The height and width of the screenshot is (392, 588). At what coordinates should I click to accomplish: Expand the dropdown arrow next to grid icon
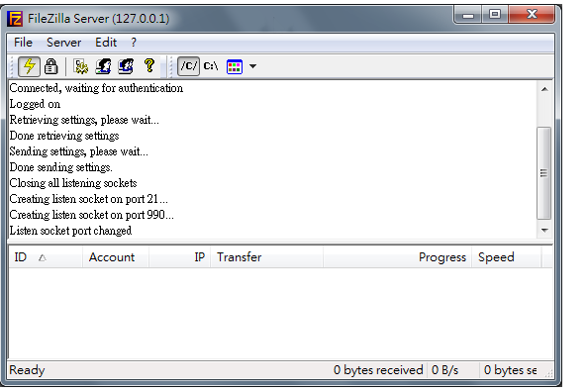tap(252, 66)
